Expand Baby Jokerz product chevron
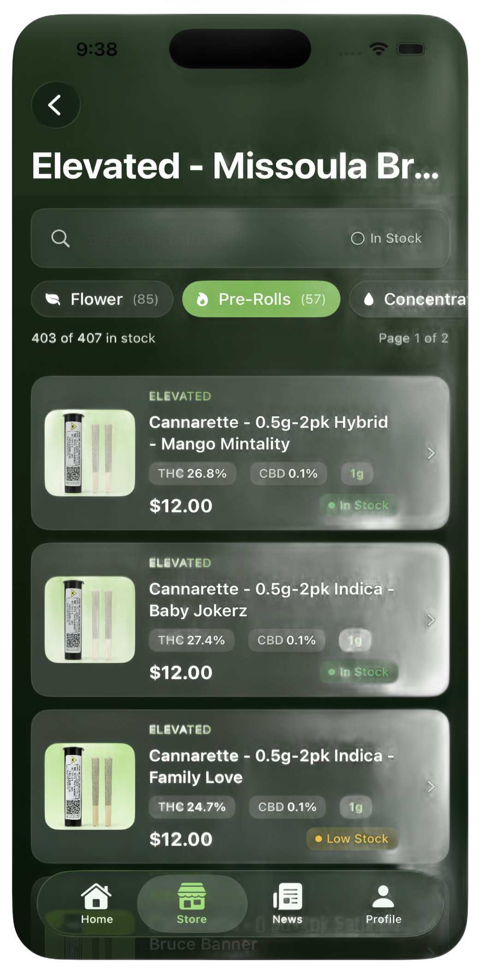Viewport: 486px width, 980px height. 431,620
